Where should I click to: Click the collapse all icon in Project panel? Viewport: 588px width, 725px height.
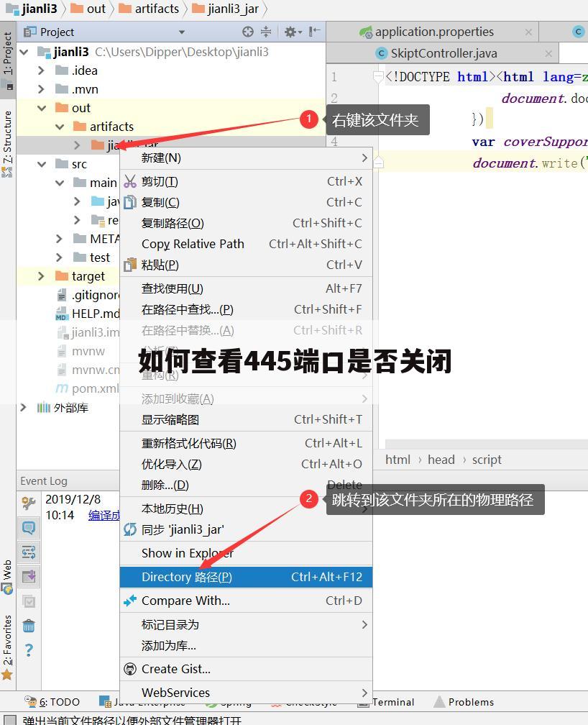266,32
